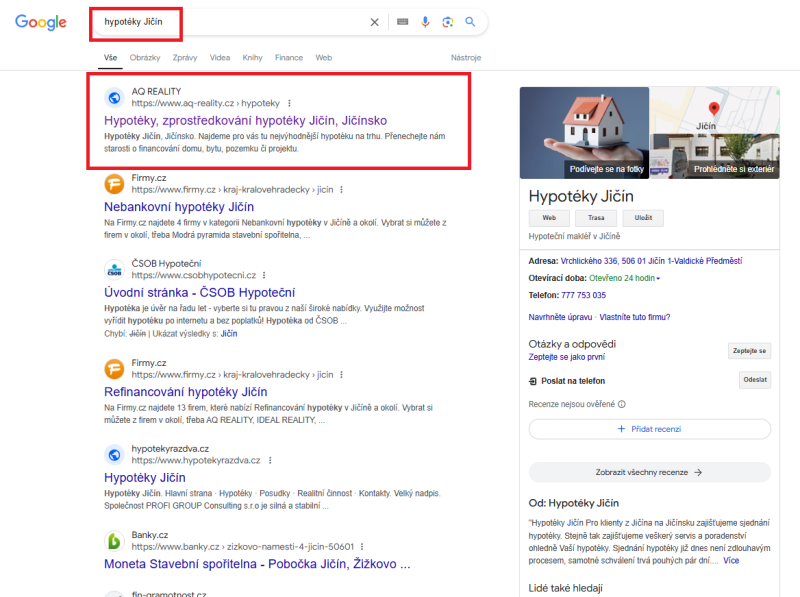Click the ČSOB Hypoteční site favicon
The width and height of the screenshot is (800, 597).
click(114, 269)
